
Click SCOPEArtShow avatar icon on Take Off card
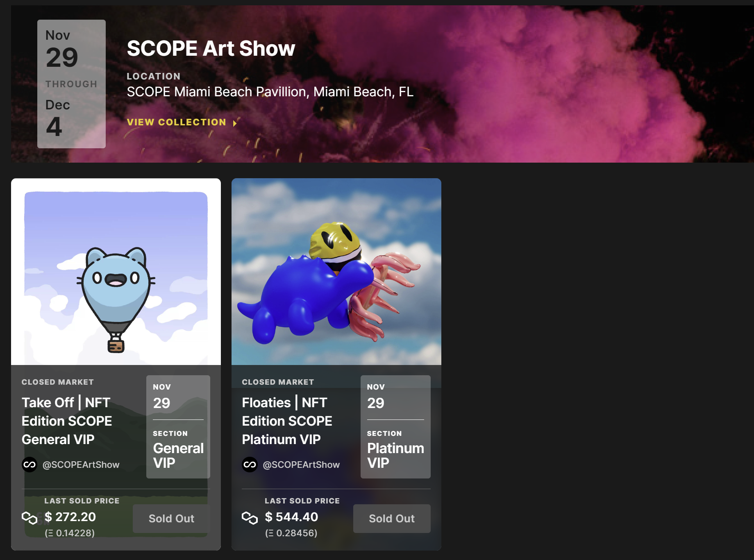[30, 465]
